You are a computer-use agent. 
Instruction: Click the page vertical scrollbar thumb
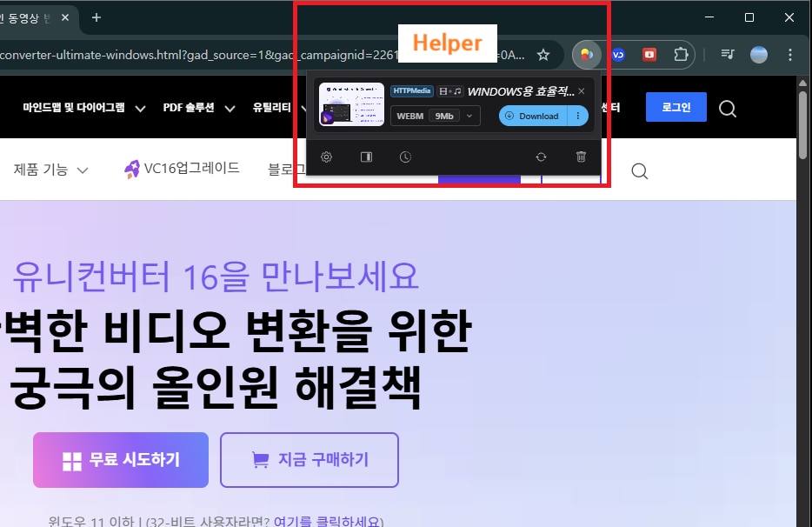pyautogui.click(x=803, y=125)
